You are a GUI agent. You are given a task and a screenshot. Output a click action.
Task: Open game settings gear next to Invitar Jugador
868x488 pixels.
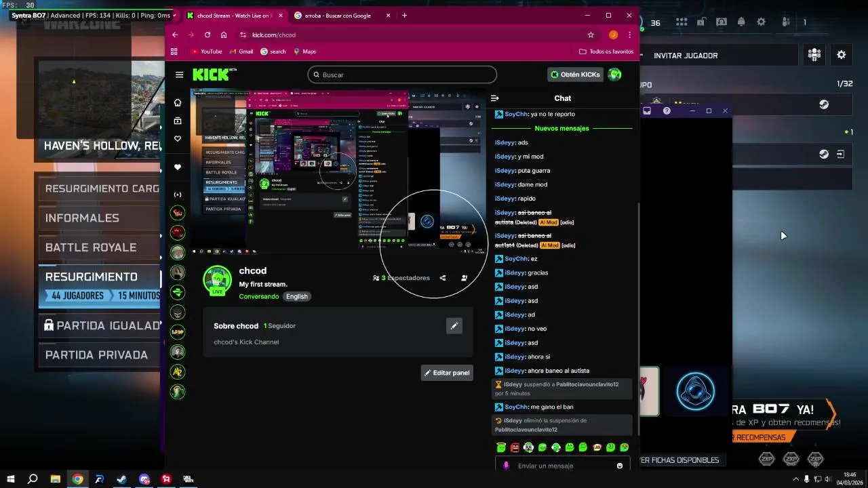point(842,55)
